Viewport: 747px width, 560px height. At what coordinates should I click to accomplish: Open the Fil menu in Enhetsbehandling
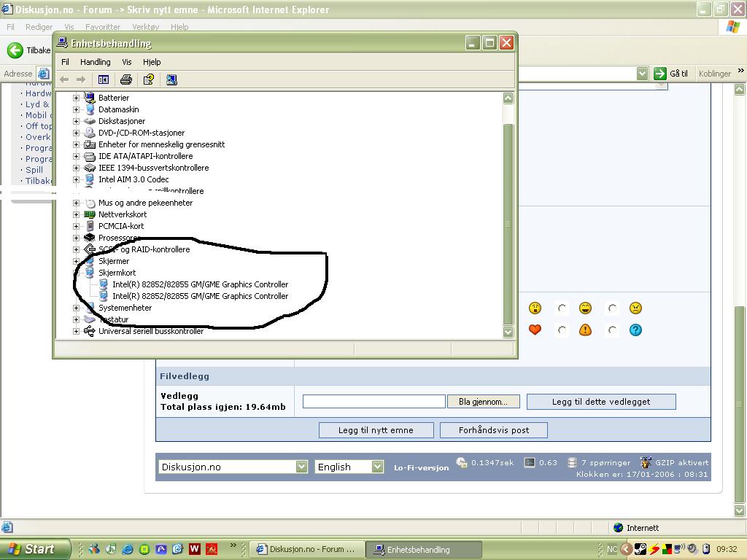pyautogui.click(x=65, y=62)
